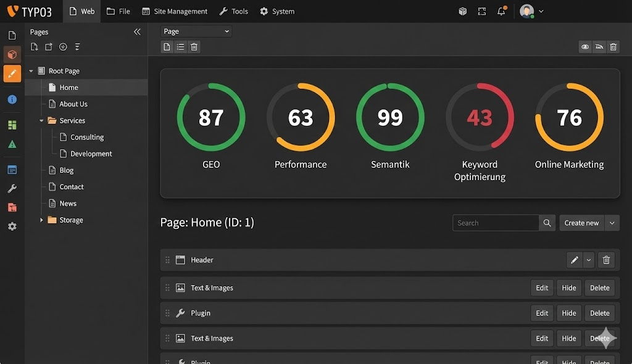Expand the Storage folder in page tree
This screenshot has width=632, height=364.
pos(41,220)
